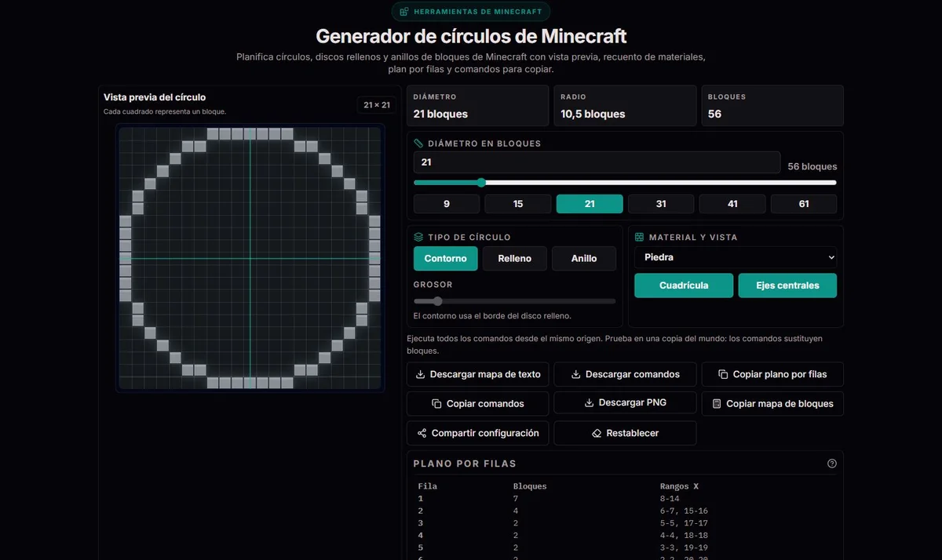
Task: Click the layers icon beside Tipo de círculo
Action: (418, 237)
